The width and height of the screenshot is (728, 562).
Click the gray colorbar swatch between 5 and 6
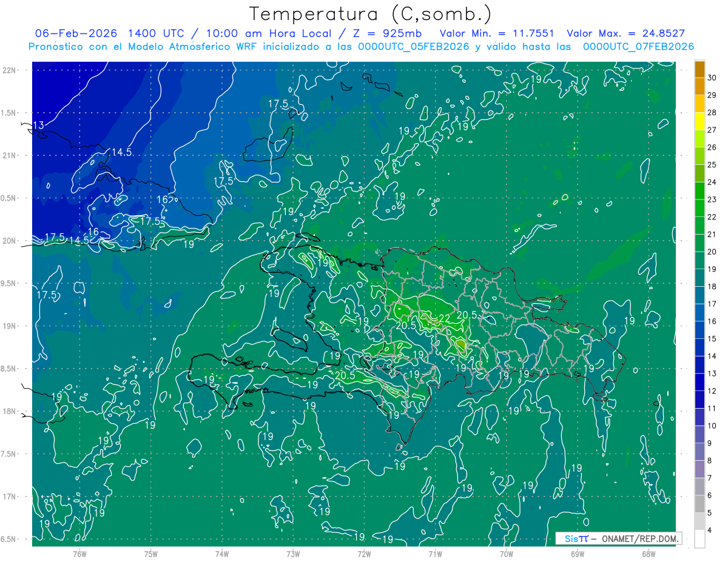click(x=699, y=504)
